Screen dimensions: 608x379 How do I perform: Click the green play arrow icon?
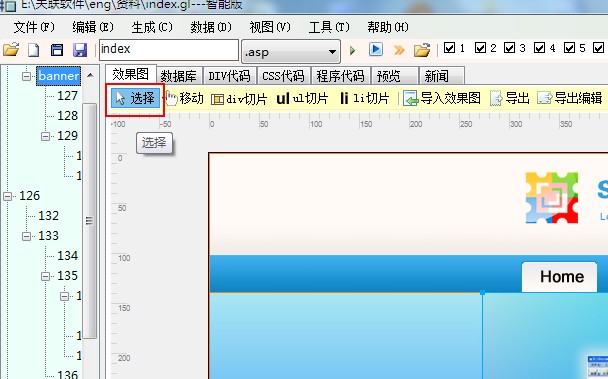pyautogui.click(x=352, y=50)
